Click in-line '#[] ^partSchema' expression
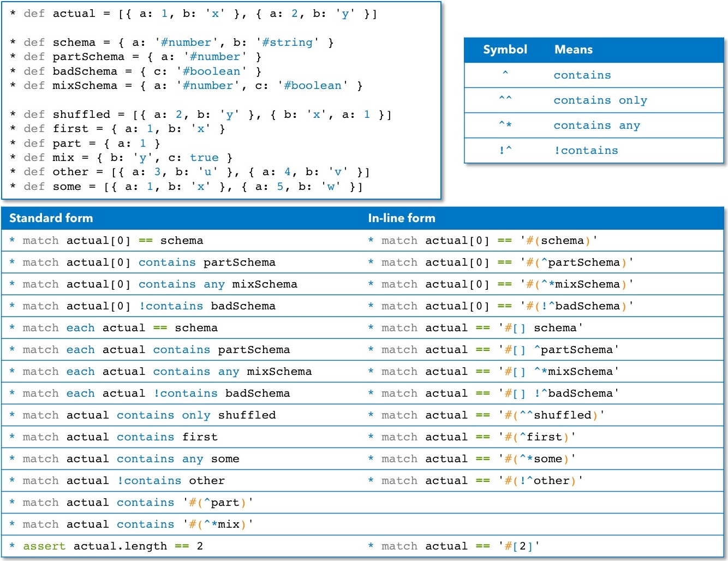 coord(559,350)
